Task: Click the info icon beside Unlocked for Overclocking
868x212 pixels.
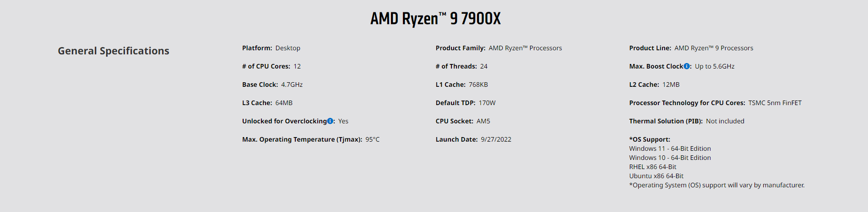Action: [x=330, y=121]
